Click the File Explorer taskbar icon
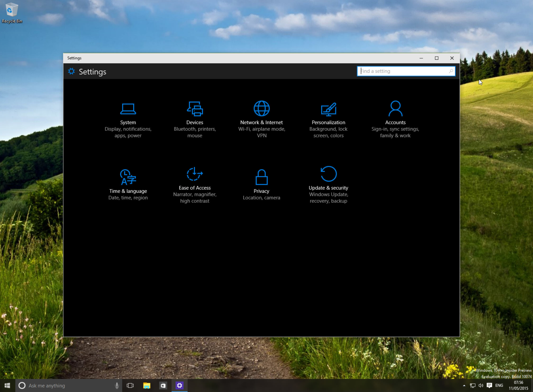The width and height of the screenshot is (533, 392). coord(146,385)
